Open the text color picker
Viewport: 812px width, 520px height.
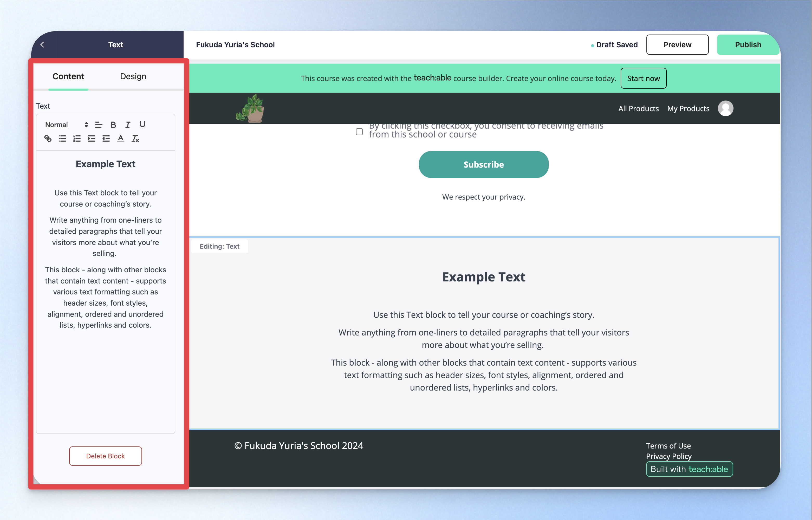pyautogui.click(x=121, y=139)
